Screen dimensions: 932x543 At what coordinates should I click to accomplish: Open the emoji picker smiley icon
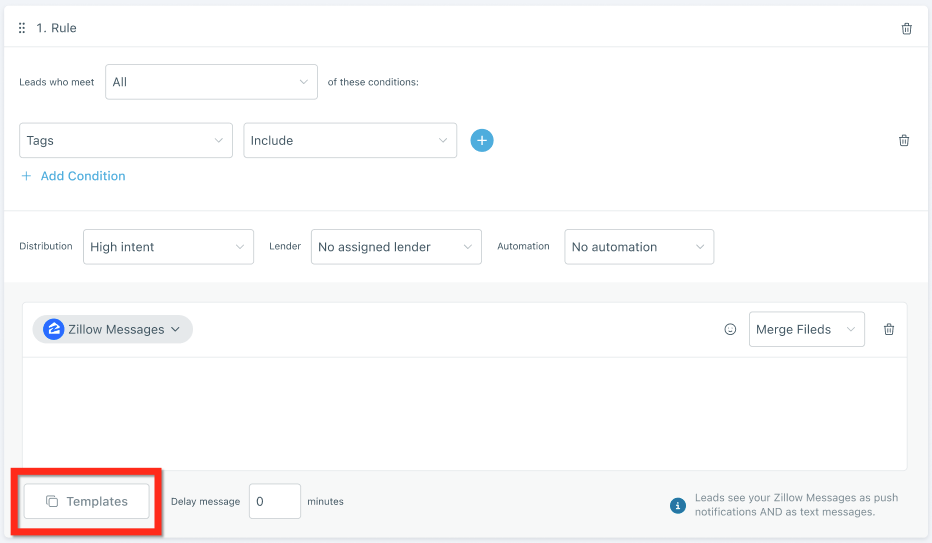(730, 330)
